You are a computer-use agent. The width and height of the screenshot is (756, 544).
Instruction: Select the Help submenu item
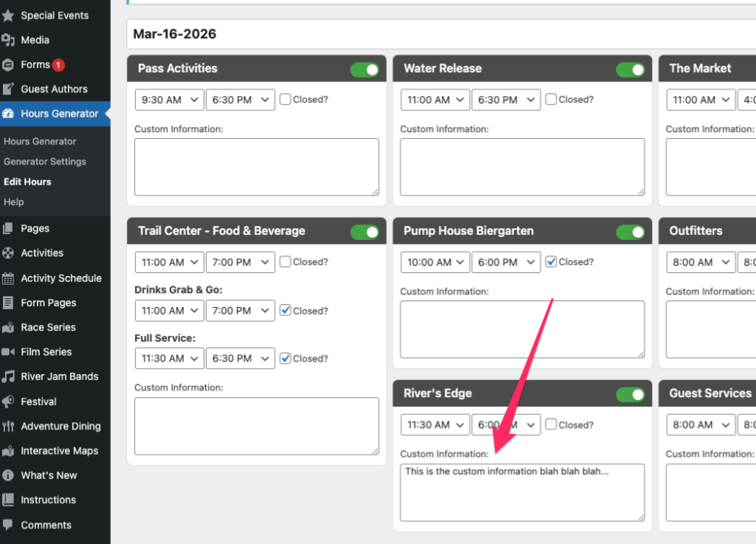pyautogui.click(x=14, y=202)
